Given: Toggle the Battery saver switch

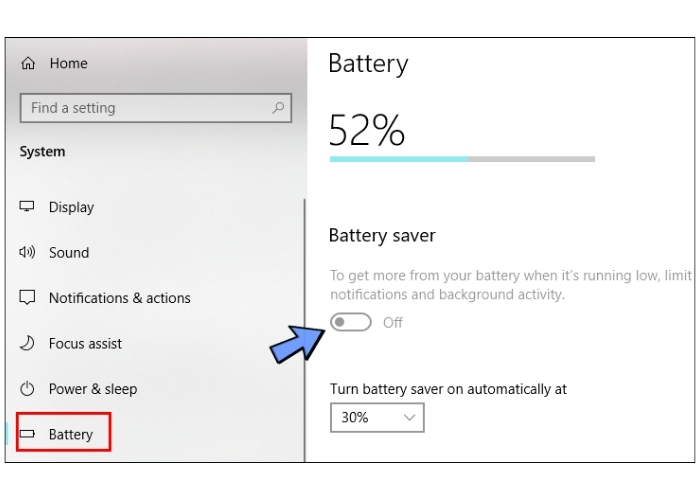Looking at the screenshot, I should [351, 322].
